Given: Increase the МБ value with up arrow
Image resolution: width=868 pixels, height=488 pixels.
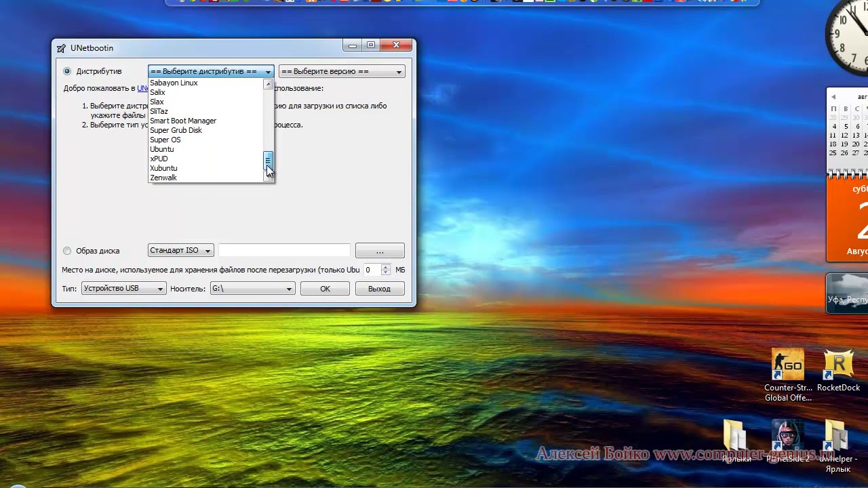Looking at the screenshot, I should 386,267.
